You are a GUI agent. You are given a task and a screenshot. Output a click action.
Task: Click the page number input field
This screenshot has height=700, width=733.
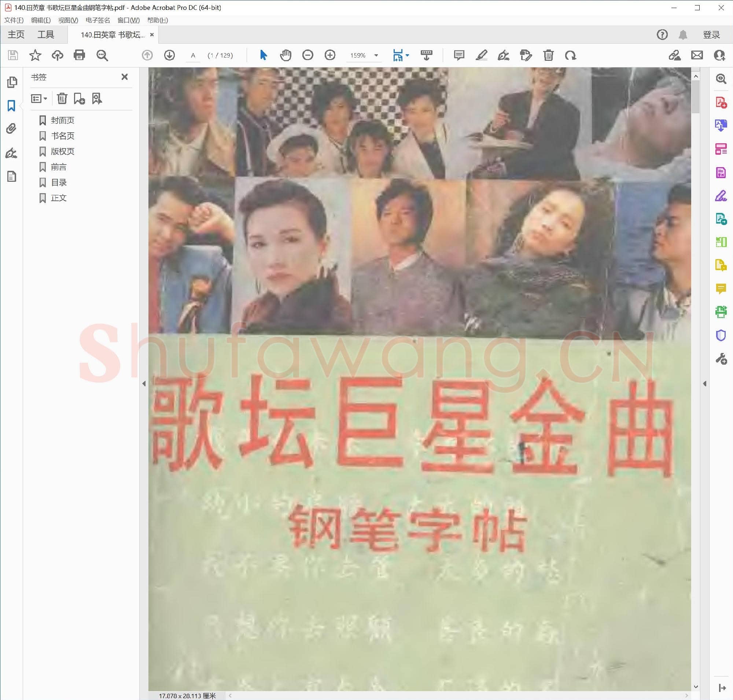193,55
